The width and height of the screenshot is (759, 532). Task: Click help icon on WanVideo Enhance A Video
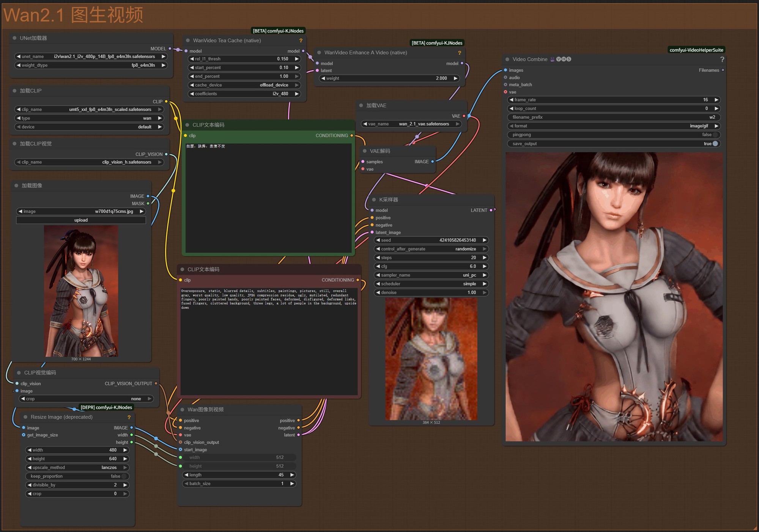(459, 53)
